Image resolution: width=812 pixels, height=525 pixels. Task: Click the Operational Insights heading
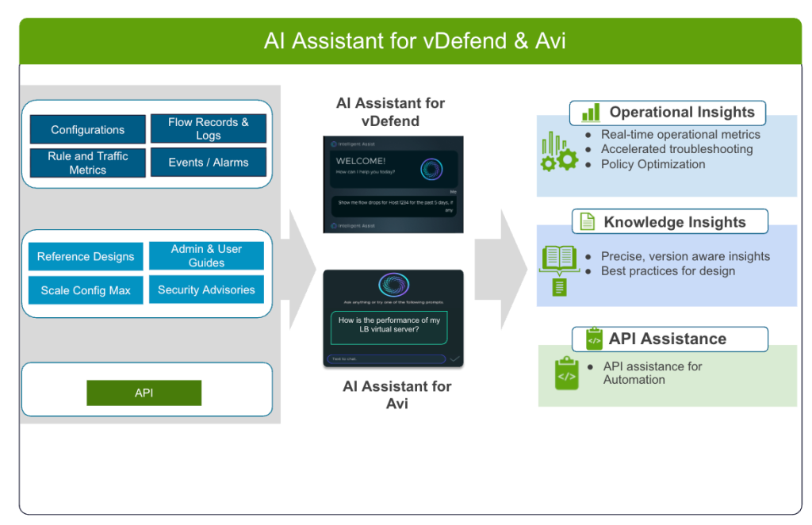(681, 112)
